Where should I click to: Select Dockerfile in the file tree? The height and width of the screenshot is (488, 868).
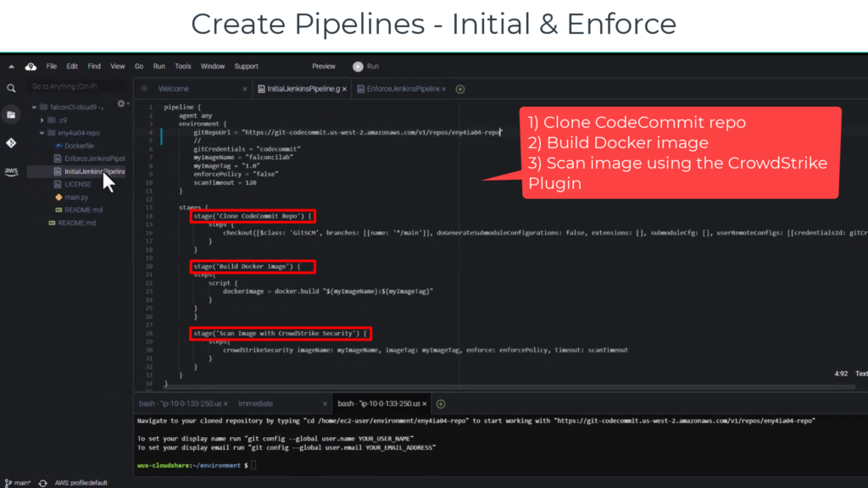[79, 146]
